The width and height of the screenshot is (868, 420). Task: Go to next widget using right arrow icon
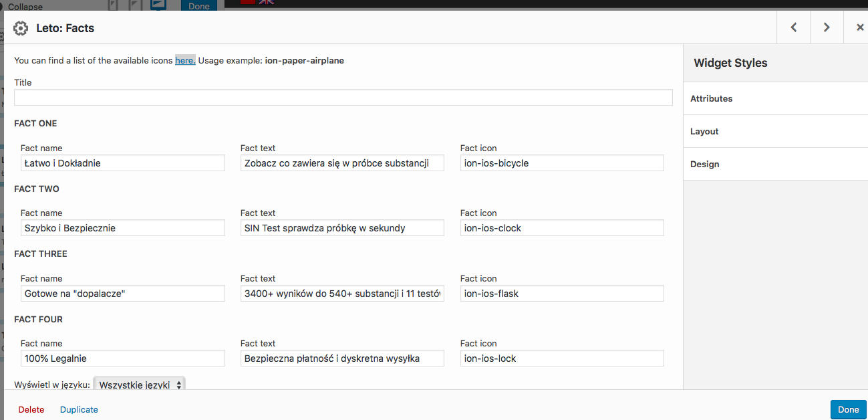click(x=827, y=27)
